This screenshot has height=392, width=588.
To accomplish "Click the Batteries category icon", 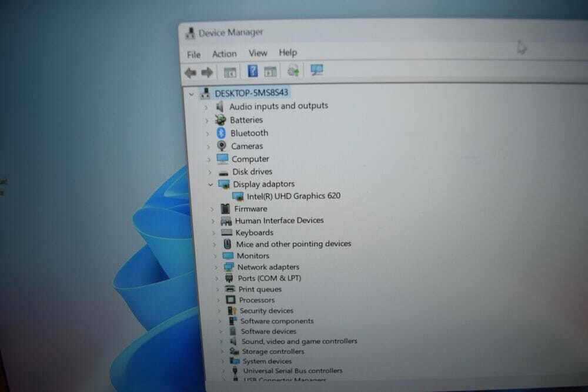I will click(x=220, y=120).
